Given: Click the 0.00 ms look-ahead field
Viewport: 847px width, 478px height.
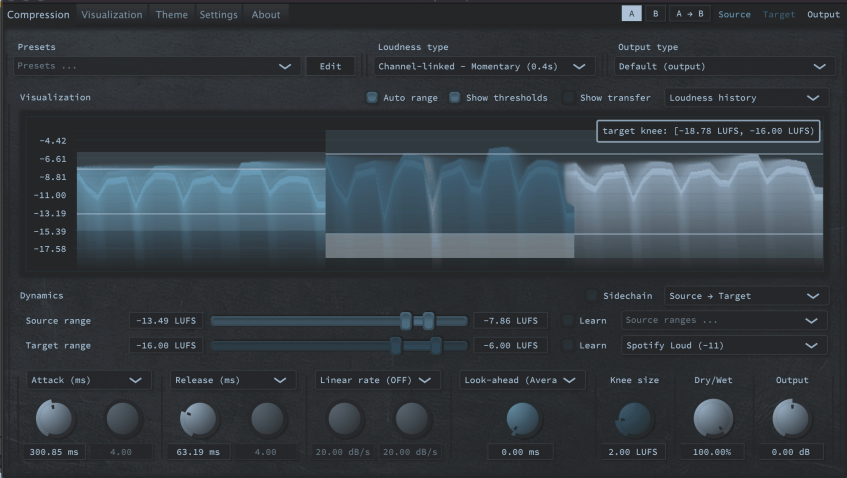Looking at the screenshot, I should [520, 452].
